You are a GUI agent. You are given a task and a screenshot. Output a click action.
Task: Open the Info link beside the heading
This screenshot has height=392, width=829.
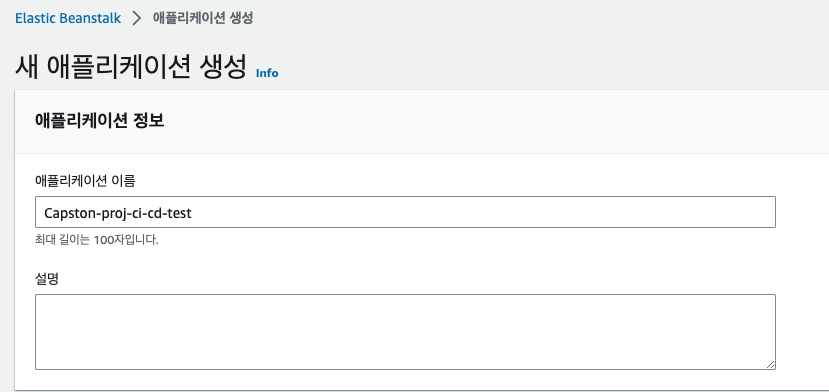coord(267,74)
